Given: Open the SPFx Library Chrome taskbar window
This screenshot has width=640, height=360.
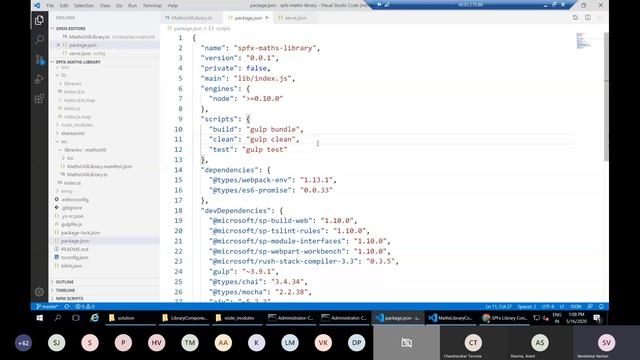Looking at the screenshot, I should click(505, 318).
